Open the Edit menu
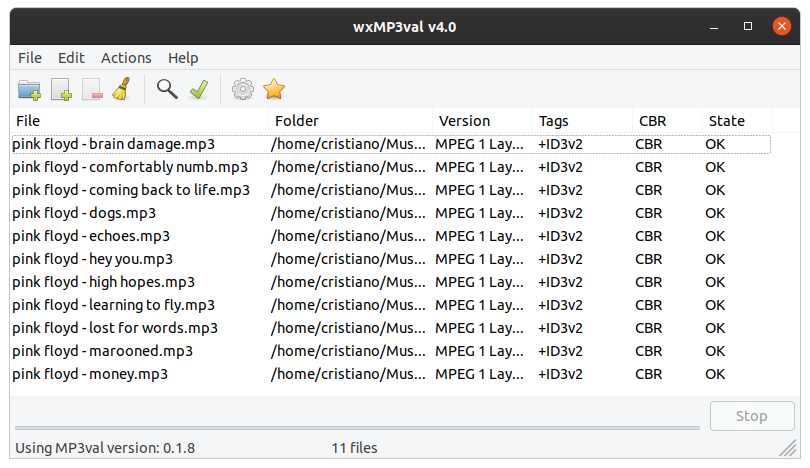This screenshot has height=468, width=810. point(71,58)
